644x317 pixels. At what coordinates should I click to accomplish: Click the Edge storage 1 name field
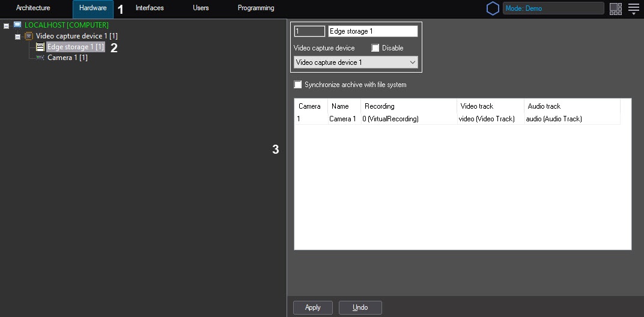372,31
